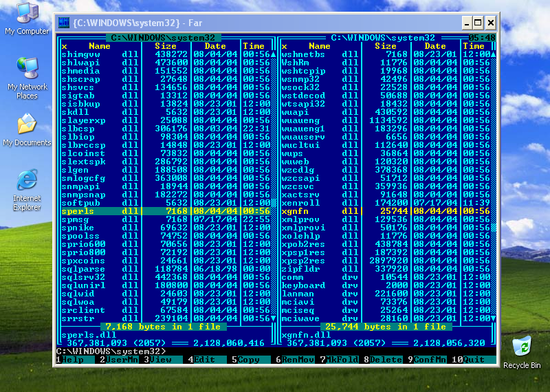Select xenroll dll file
Viewport: 550px width, 392px height.
(386, 203)
